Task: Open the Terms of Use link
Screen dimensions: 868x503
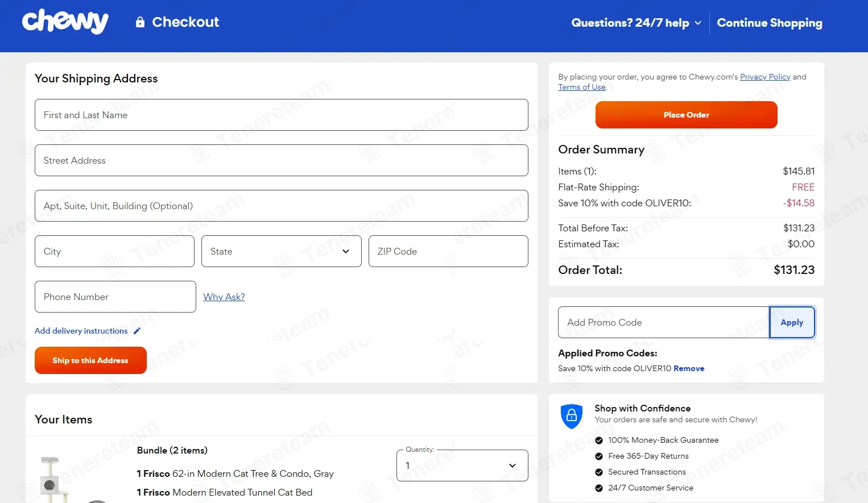Action: click(x=582, y=87)
